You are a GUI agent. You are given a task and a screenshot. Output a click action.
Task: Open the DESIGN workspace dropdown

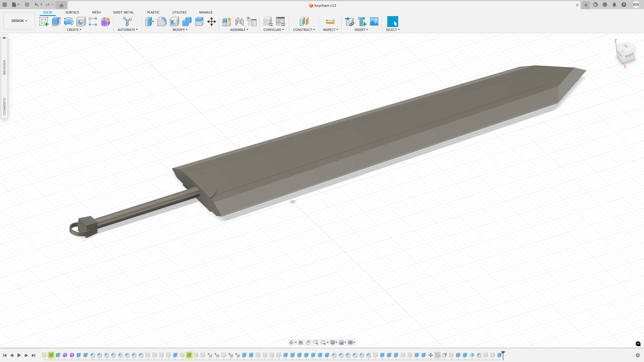(x=19, y=21)
